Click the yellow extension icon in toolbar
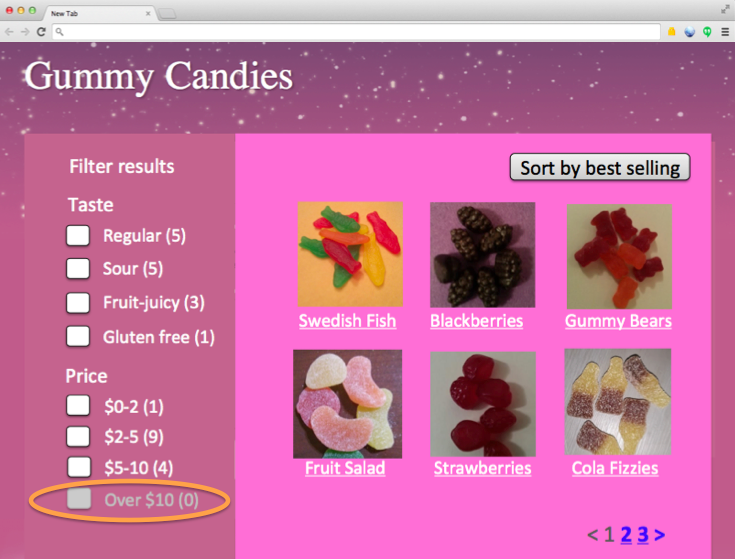Image resolution: width=735 pixels, height=559 pixels. pyautogui.click(x=672, y=31)
